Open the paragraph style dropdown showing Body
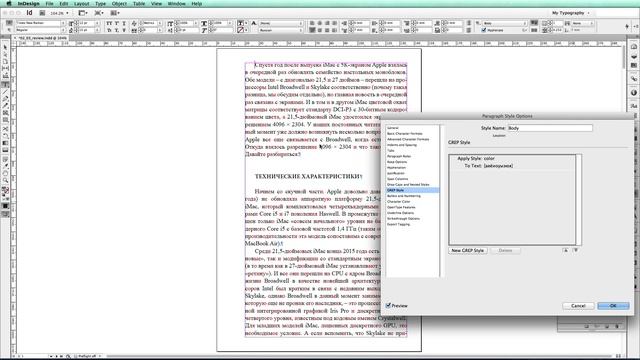This screenshot has height=360, width=640. pos(504,23)
